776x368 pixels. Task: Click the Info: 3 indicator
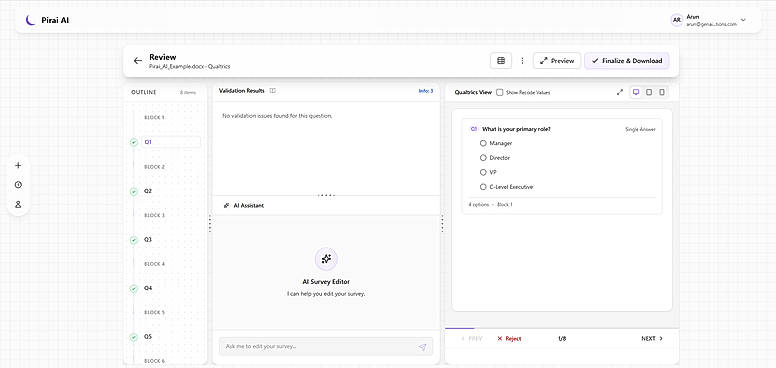(426, 91)
